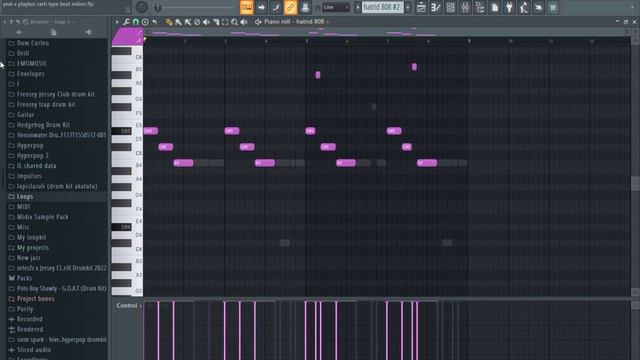
Task: Open the 'Rendered' folder
Action: point(30,329)
